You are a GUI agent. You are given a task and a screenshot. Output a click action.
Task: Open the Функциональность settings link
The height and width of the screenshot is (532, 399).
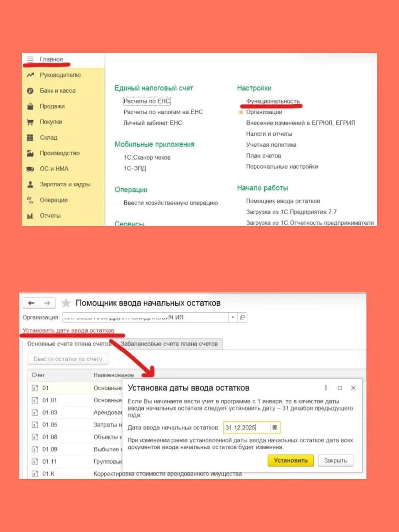click(273, 101)
